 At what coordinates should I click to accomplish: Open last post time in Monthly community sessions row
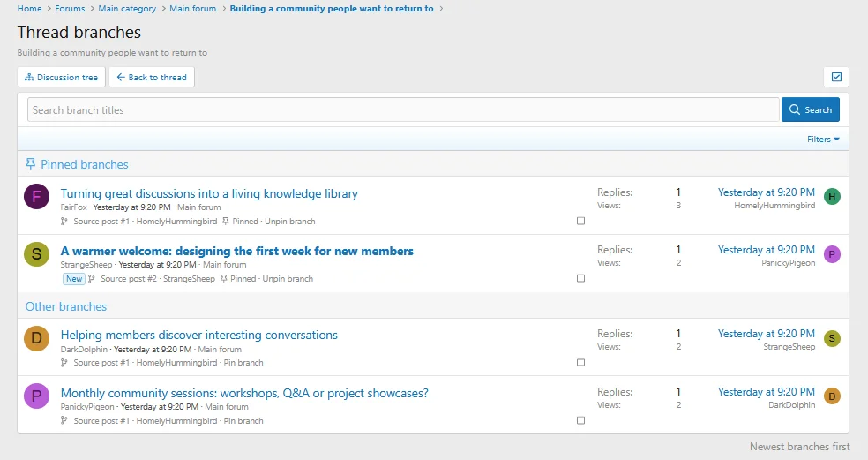(x=767, y=392)
